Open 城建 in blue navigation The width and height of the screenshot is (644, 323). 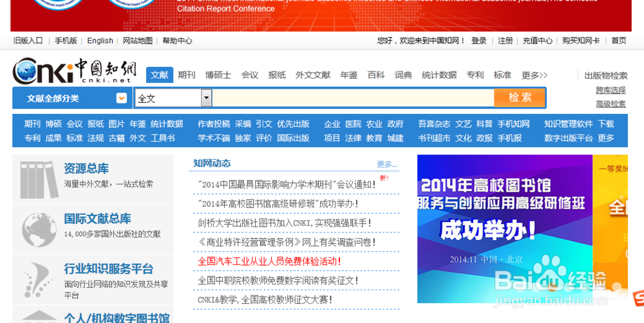(x=395, y=138)
